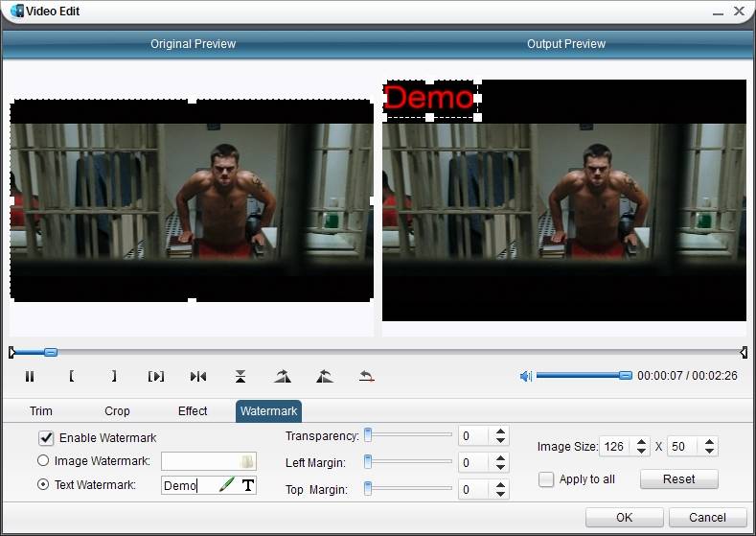The width and height of the screenshot is (756, 536).
Task: Click the Transparency value field
Action: point(474,436)
